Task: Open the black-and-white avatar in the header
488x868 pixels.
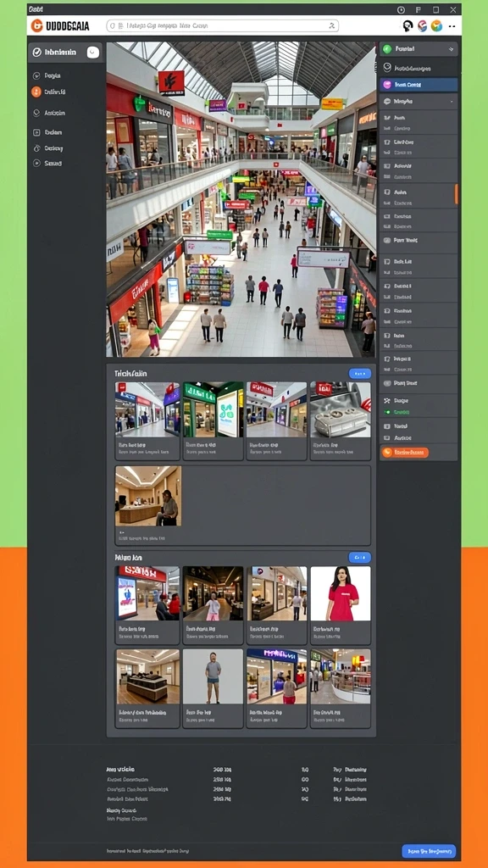Action: coord(408,25)
